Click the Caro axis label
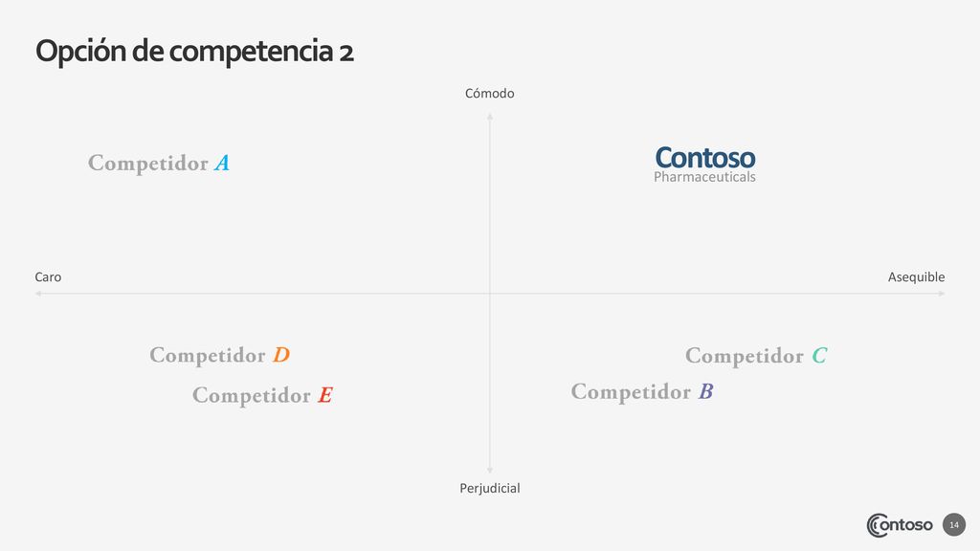 click(48, 276)
